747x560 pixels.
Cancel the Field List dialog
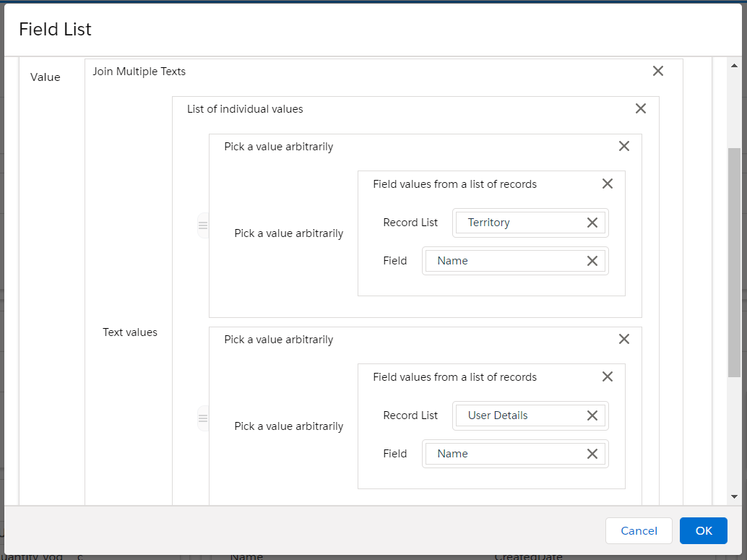(639, 530)
